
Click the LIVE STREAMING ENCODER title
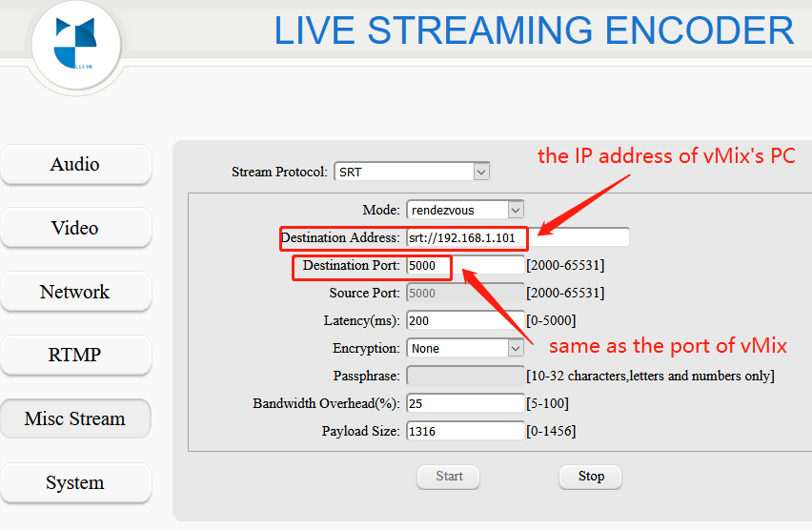tap(534, 31)
